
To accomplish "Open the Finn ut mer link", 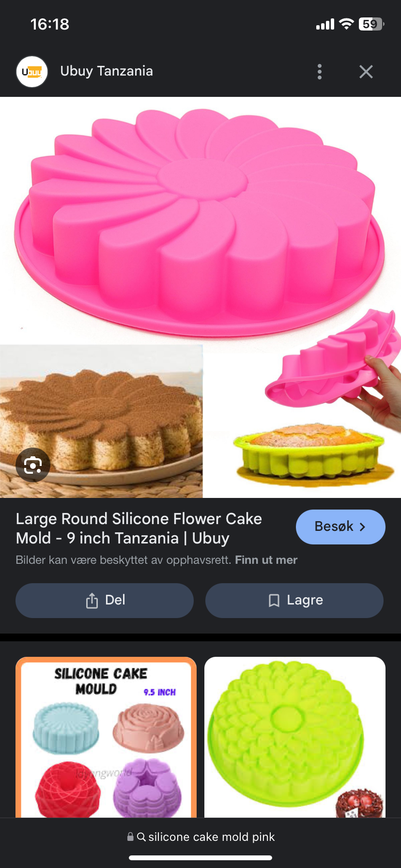I will click(x=266, y=560).
